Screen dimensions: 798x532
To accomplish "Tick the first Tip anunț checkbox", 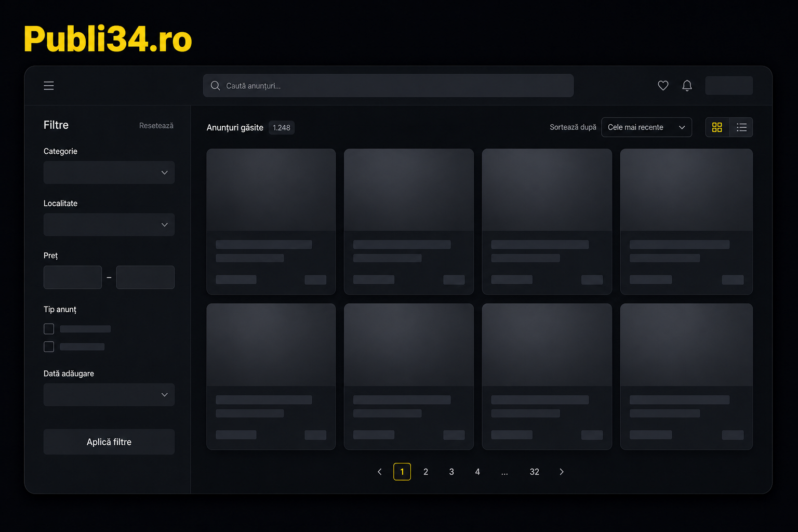I will coord(49,329).
